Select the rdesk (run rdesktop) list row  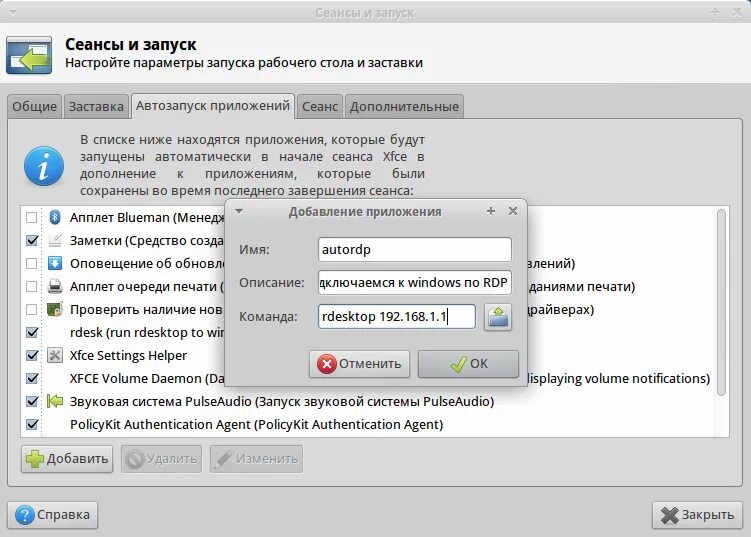point(147,332)
